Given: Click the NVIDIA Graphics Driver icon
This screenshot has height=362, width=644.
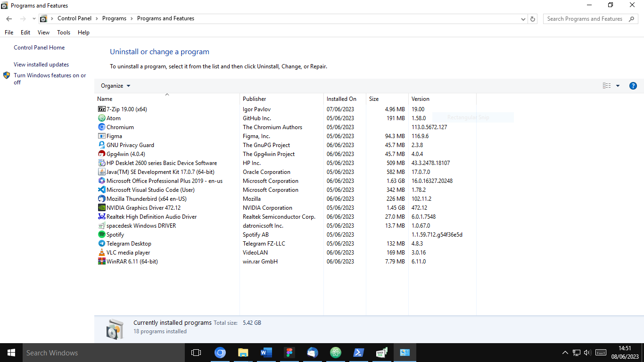Looking at the screenshot, I should [x=101, y=207].
